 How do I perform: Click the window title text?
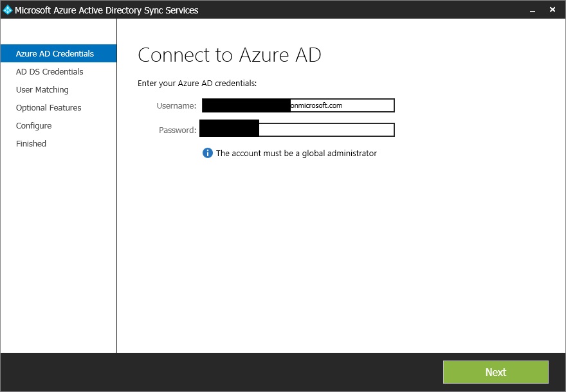(x=107, y=10)
